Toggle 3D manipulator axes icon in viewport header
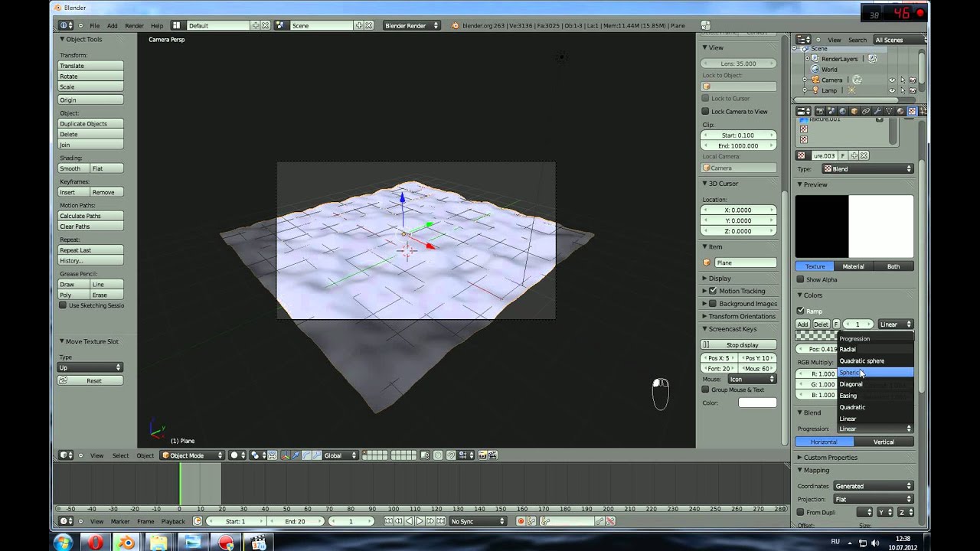 pyautogui.click(x=286, y=455)
